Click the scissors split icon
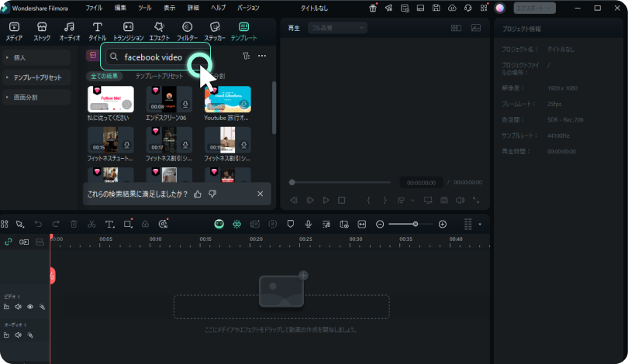The width and height of the screenshot is (628, 364). pyautogui.click(x=91, y=224)
